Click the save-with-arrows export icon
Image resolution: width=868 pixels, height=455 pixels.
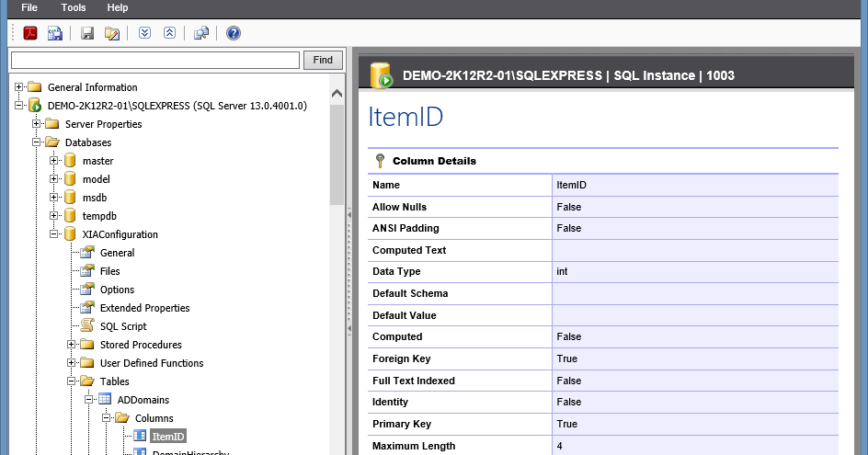coord(55,33)
